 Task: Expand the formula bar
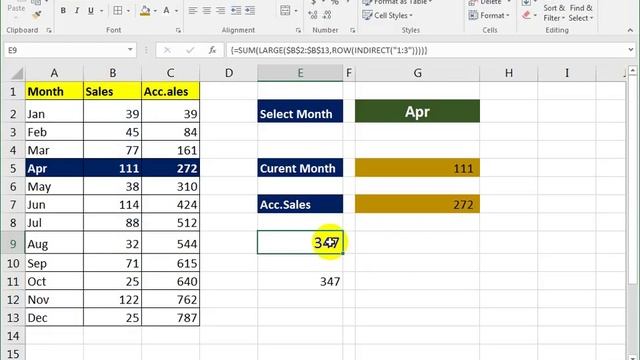click(631, 50)
